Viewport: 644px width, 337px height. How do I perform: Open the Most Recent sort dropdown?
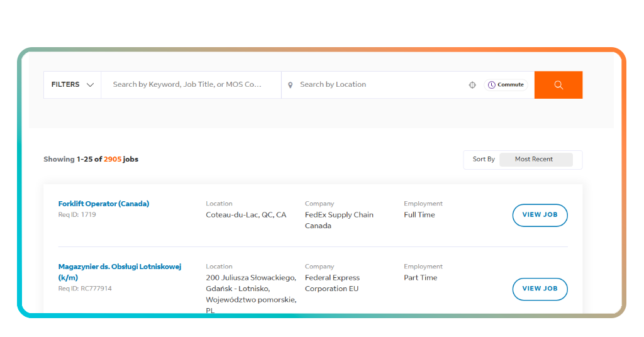536,159
